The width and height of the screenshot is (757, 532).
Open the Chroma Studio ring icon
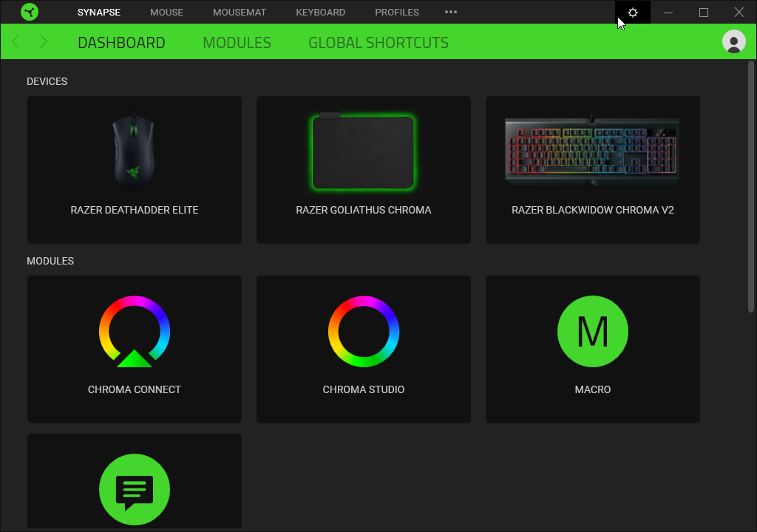pyautogui.click(x=364, y=332)
